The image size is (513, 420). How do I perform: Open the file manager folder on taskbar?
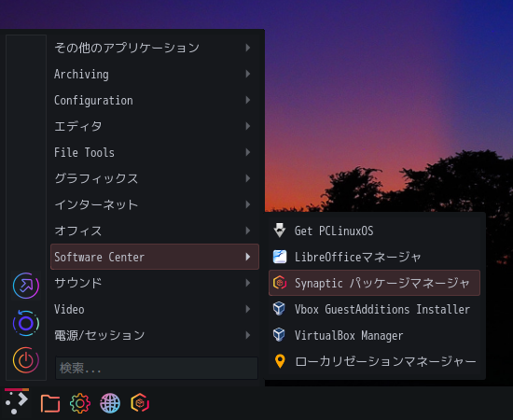[x=50, y=403]
